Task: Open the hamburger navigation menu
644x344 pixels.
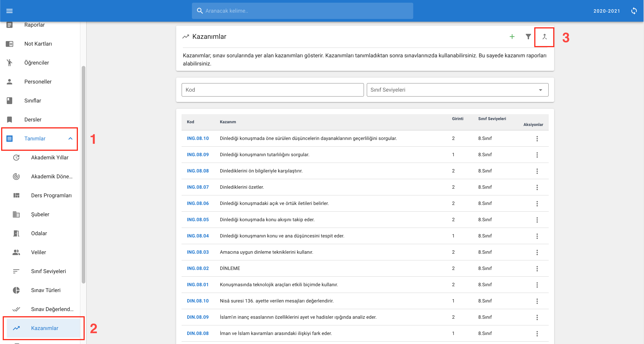Action: (x=9, y=11)
